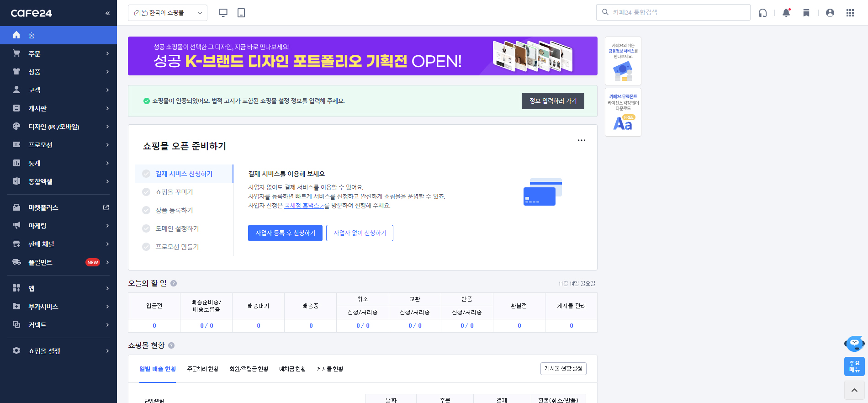Image resolution: width=868 pixels, height=403 pixels.
Task: Click the 통합엑셀 spreadsheet icon
Action: click(x=16, y=181)
